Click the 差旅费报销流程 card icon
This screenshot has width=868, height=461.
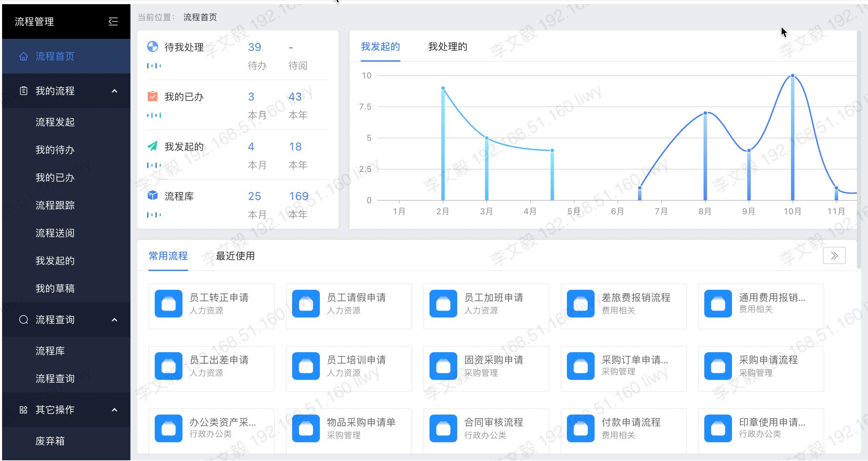[x=581, y=304]
